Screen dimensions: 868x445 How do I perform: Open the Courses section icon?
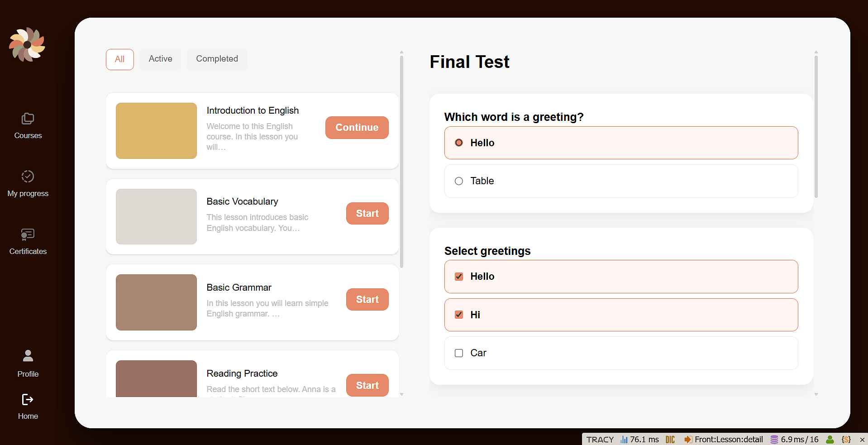[28, 119]
